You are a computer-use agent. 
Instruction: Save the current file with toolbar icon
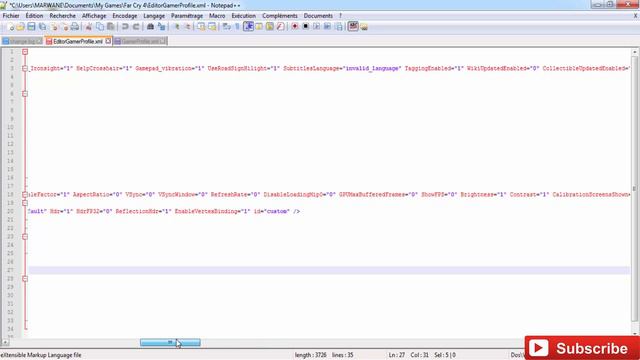[31, 27]
